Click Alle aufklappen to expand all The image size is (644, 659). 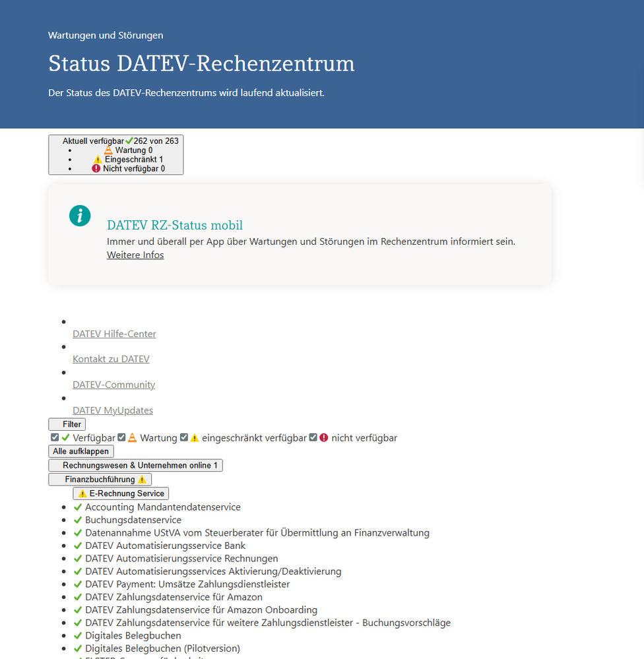tap(81, 451)
